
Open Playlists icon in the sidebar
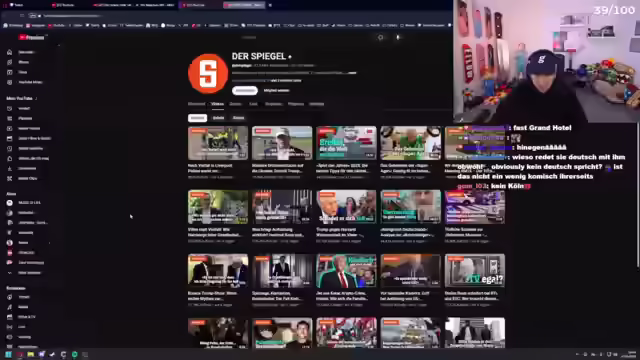[x=9, y=118]
